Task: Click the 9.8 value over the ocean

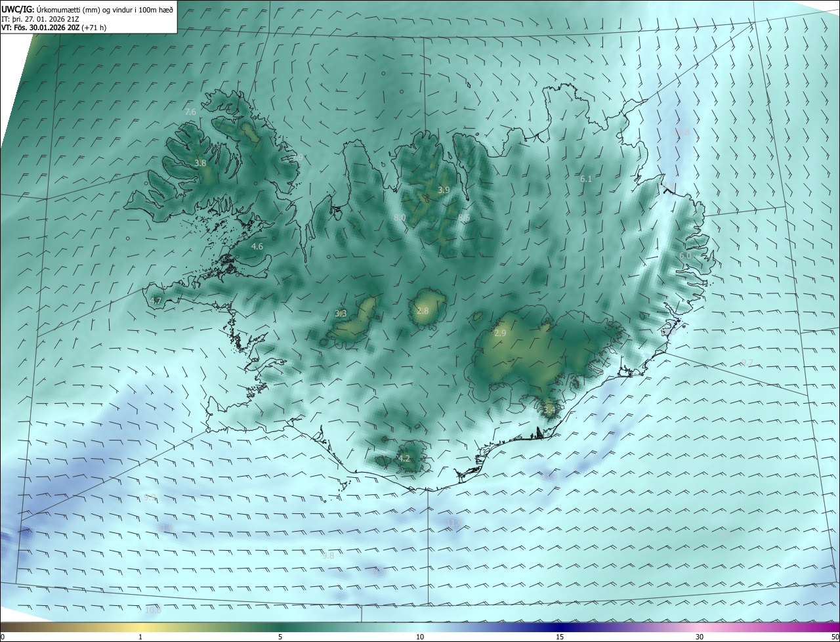Action: pos(328,555)
